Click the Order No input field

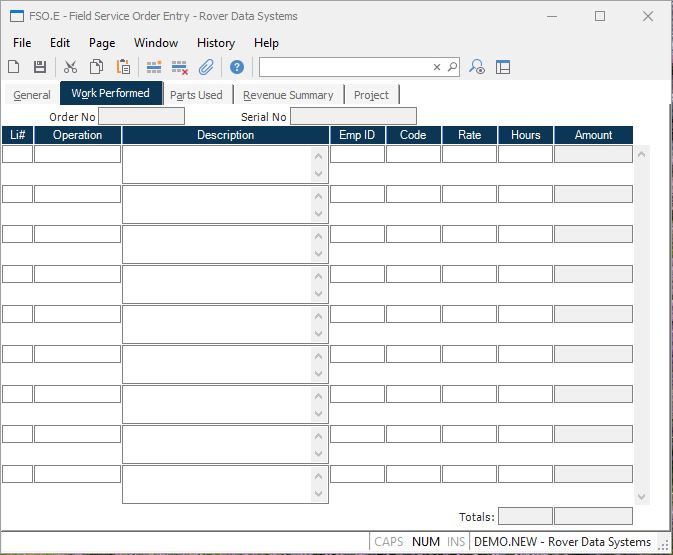click(141, 117)
